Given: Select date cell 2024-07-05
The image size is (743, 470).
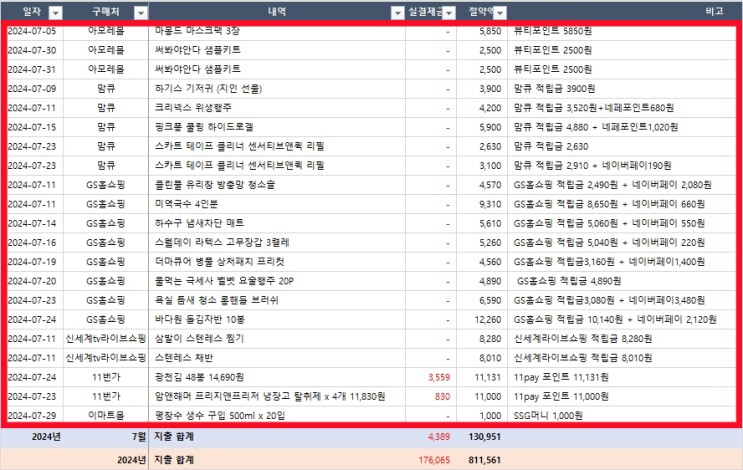Looking at the screenshot, I should 32,31.
